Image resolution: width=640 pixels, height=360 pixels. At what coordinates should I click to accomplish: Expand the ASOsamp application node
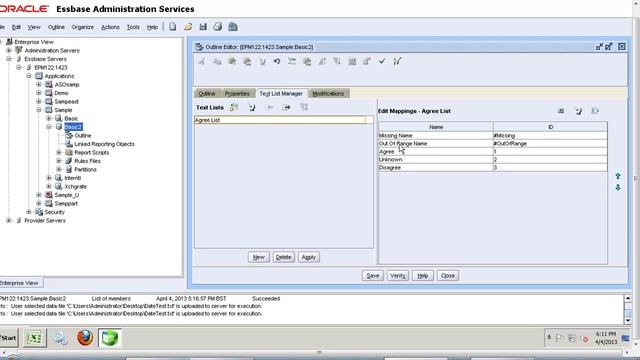[x=39, y=84]
